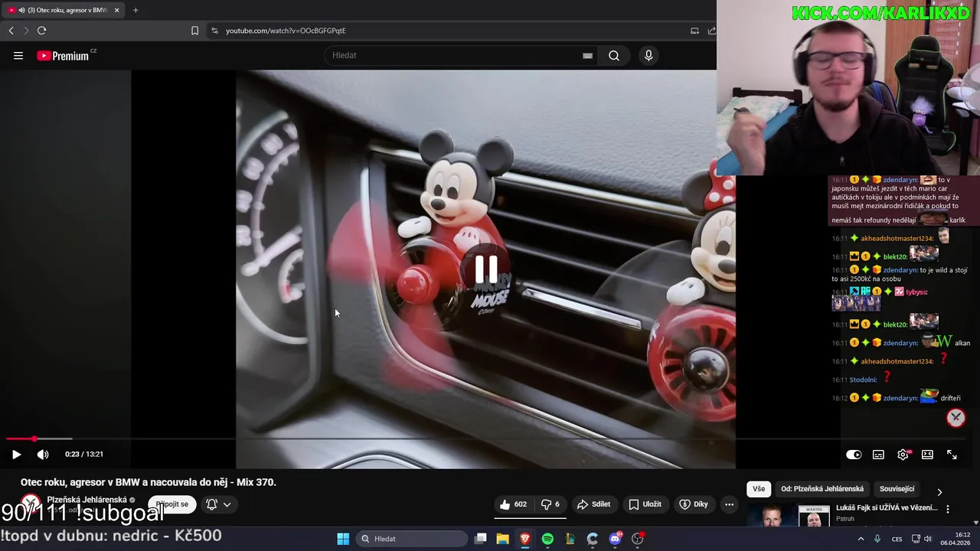Go back in the browser
Viewport: 980px width, 551px height.
(11, 31)
